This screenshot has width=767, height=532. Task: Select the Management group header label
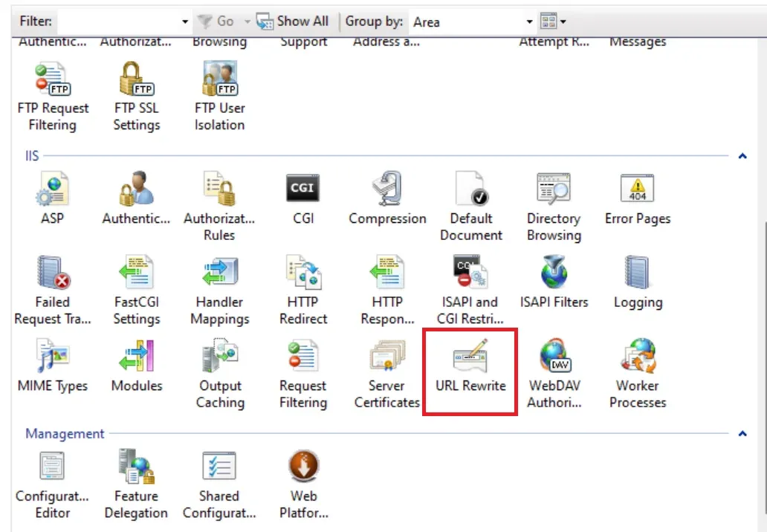(65, 434)
